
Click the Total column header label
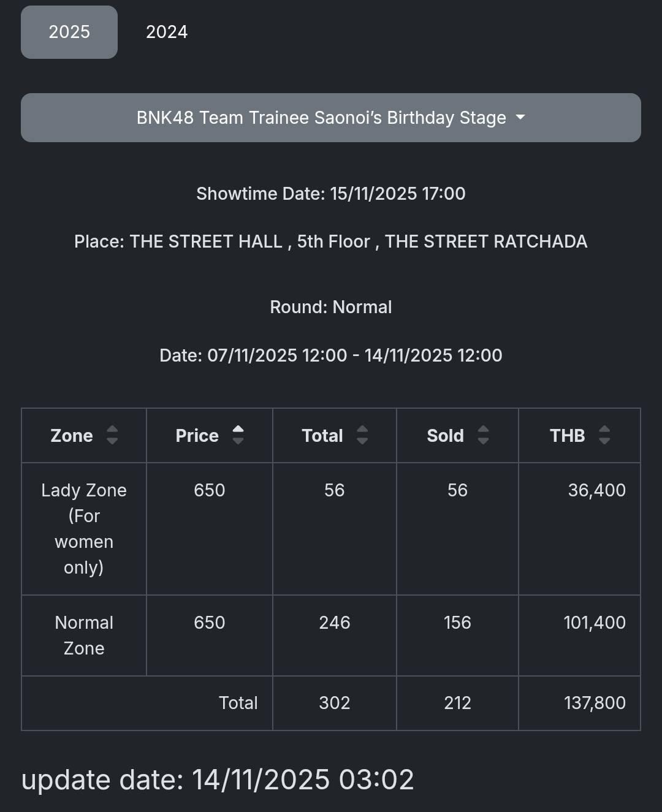point(322,436)
